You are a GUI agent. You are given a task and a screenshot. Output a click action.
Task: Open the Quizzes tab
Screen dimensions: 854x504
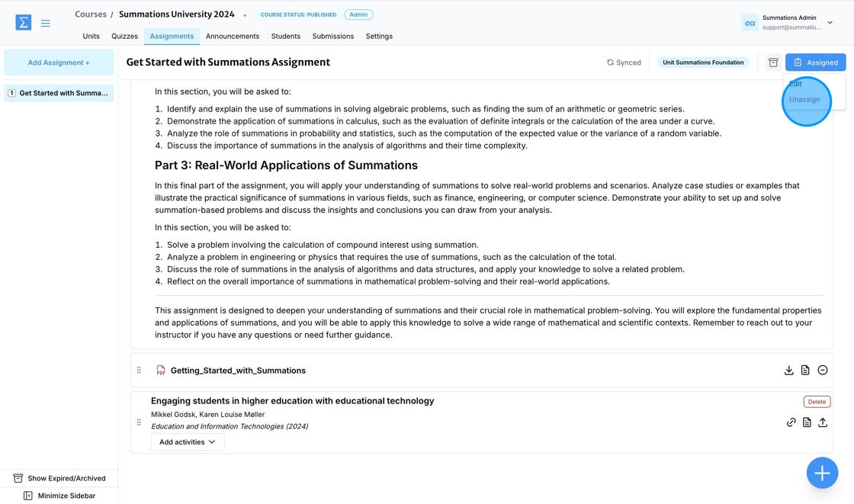tap(125, 37)
